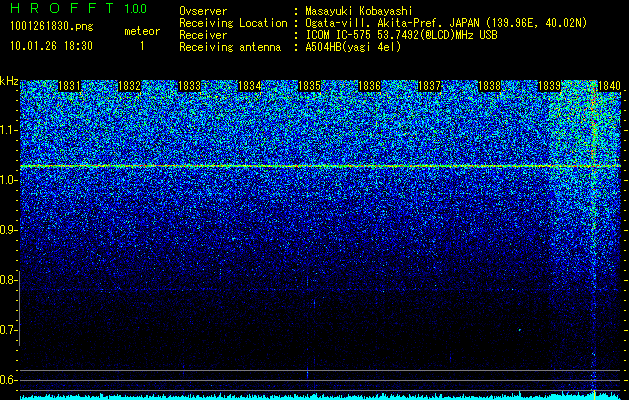Click the 1833 time marker

(189, 86)
